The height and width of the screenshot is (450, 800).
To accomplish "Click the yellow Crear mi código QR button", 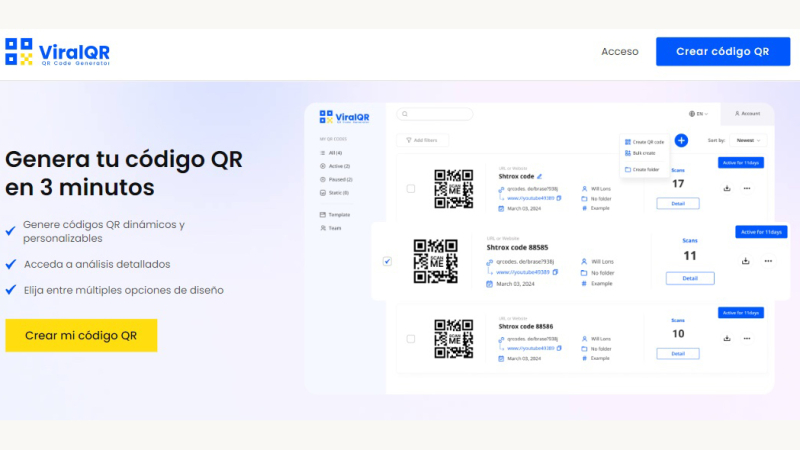I will point(81,335).
